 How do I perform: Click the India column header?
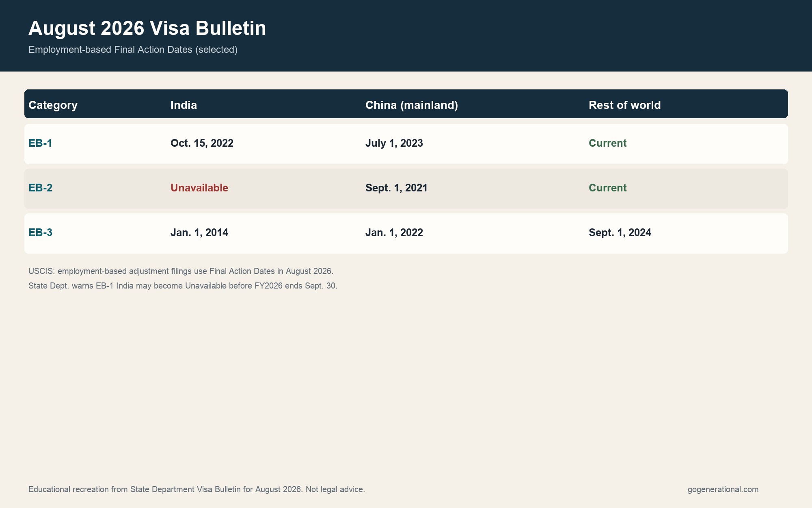[184, 105]
